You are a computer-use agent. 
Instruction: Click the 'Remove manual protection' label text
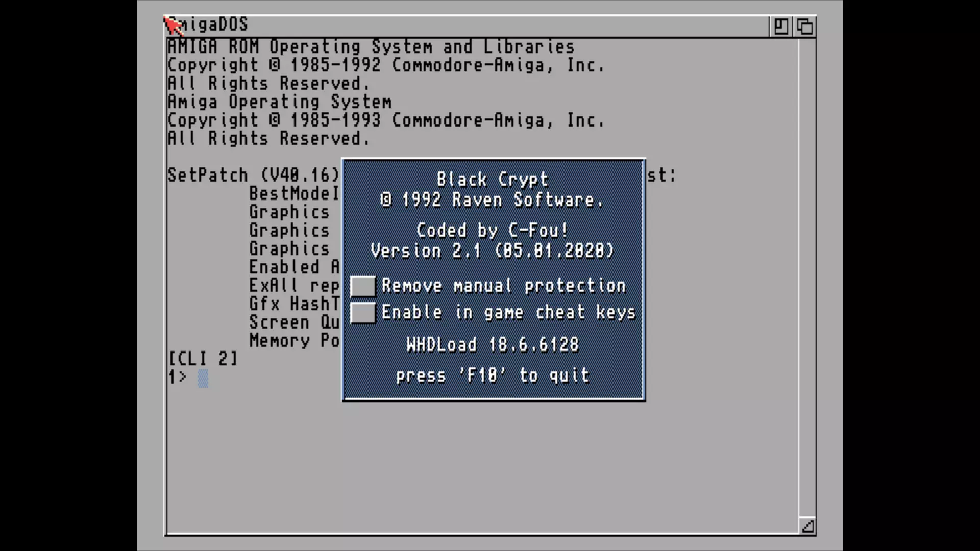[x=503, y=286]
